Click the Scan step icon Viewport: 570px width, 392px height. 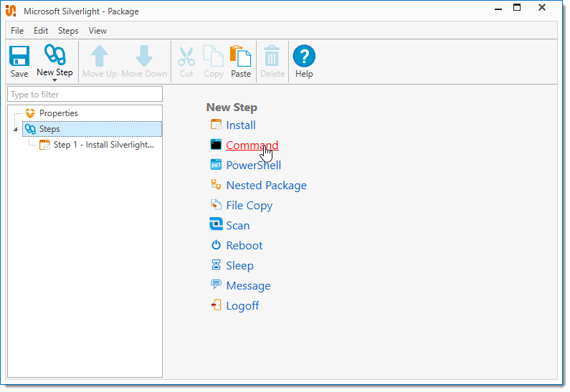click(x=216, y=225)
